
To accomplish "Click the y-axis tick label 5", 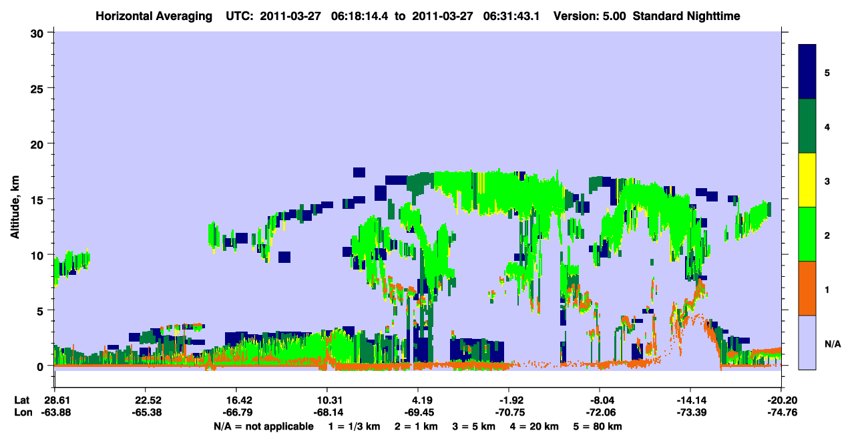I will 42,310.
